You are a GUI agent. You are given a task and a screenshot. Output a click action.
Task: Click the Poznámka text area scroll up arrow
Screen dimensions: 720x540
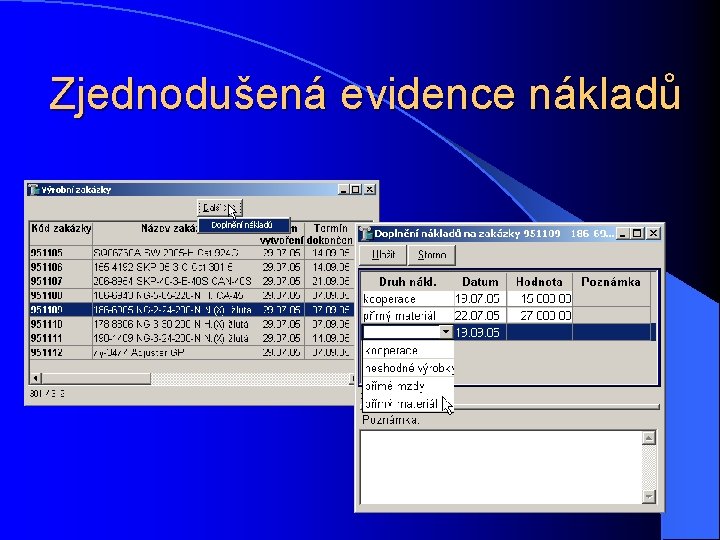648,438
